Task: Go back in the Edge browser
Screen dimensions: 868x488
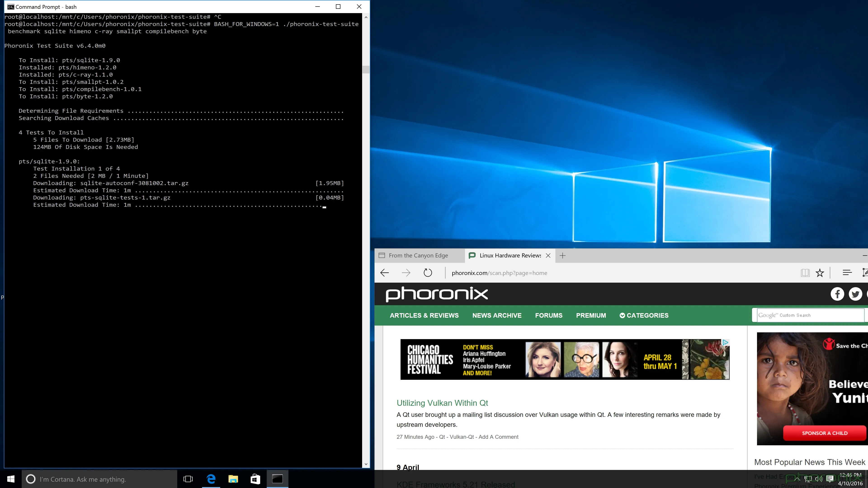Action: click(x=384, y=273)
